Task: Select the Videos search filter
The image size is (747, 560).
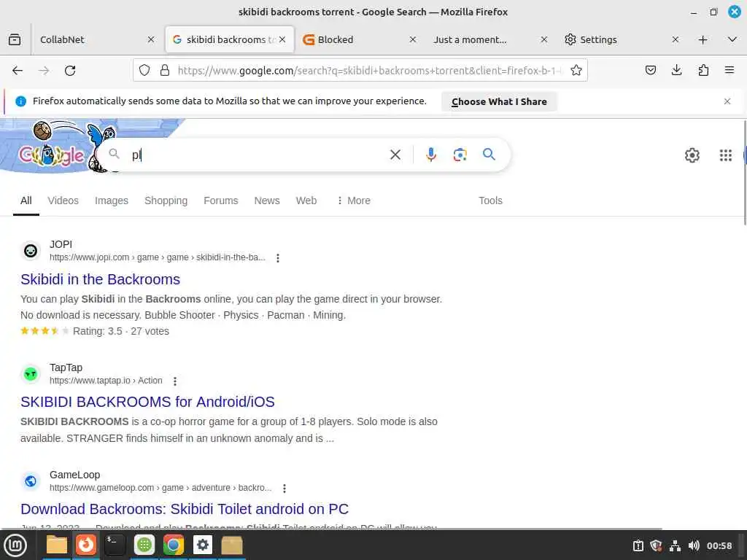Action: pyautogui.click(x=63, y=201)
